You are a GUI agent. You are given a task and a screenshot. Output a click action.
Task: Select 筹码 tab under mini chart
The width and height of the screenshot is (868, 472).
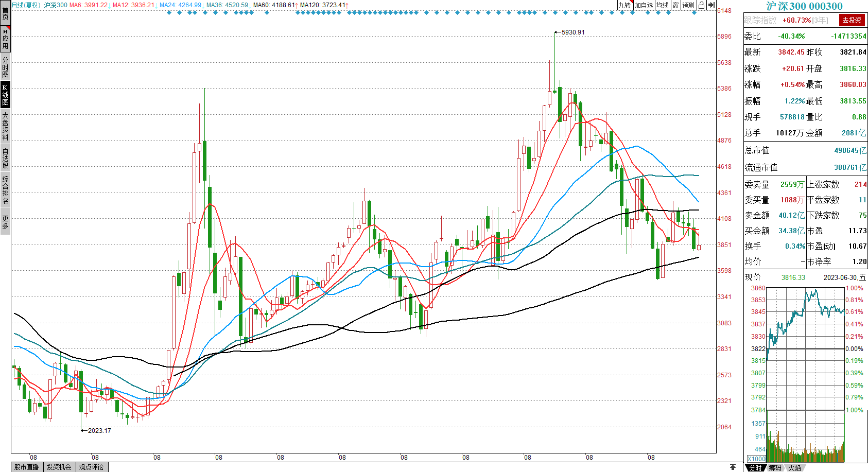click(775, 468)
